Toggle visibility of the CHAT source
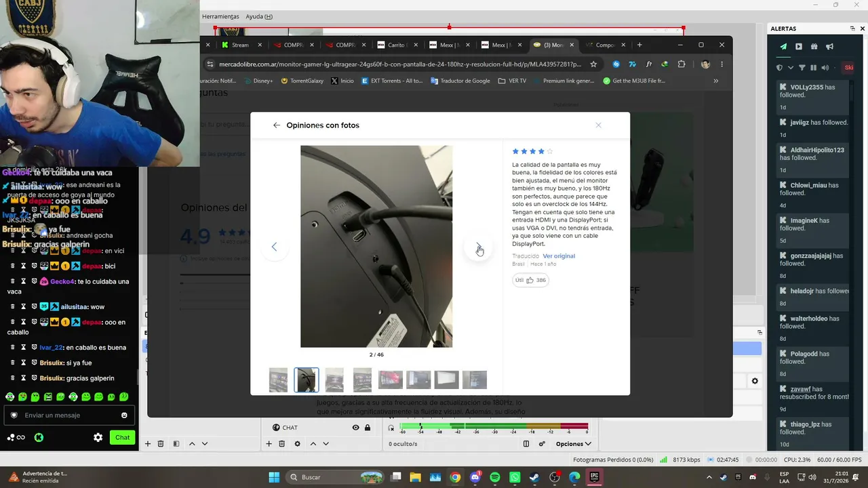868x488 pixels. point(355,428)
